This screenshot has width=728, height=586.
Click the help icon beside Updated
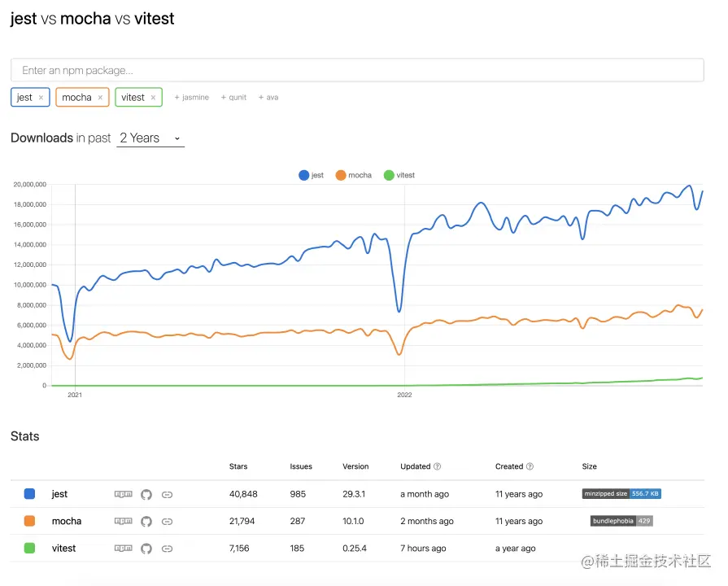[438, 467]
